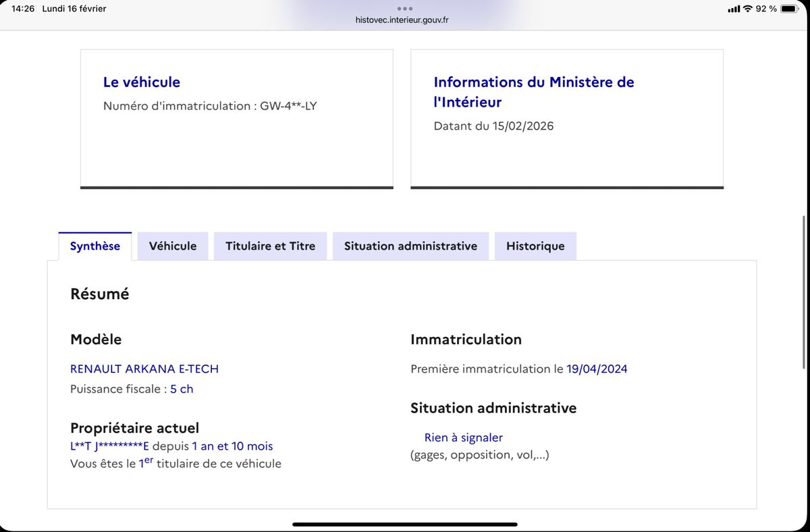Click the "Le véhicule" card heading
This screenshot has height=532, width=810.
[141, 82]
